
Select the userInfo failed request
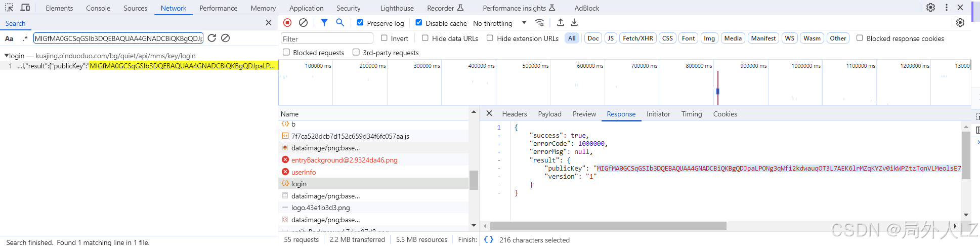point(374,172)
